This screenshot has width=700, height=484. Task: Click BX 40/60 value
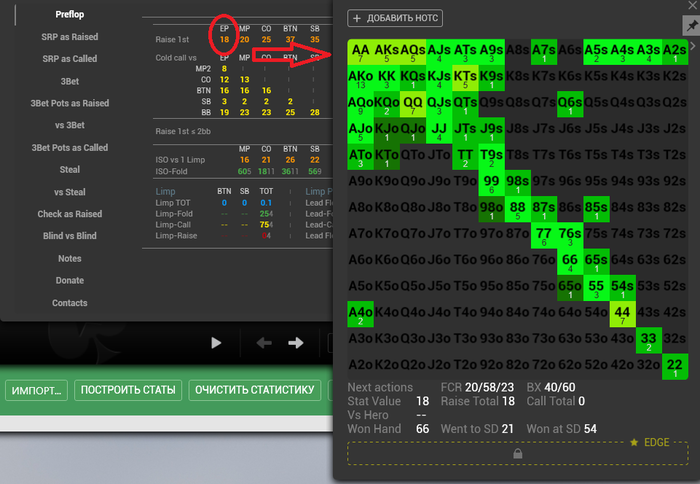pos(560,387)
